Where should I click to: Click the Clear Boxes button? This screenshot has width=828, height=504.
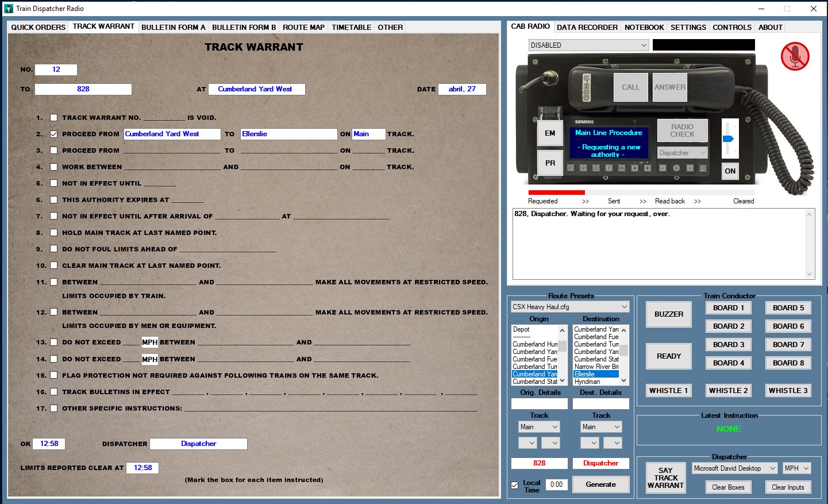728,487
